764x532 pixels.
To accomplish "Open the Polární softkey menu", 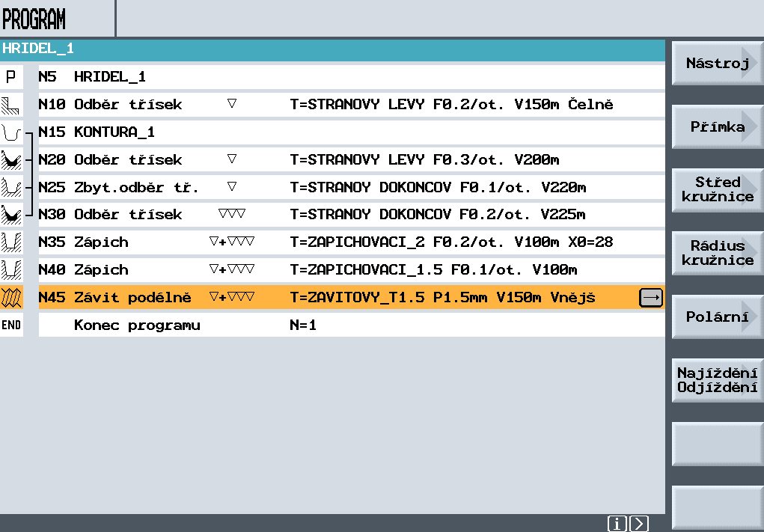I will [717, 317].
